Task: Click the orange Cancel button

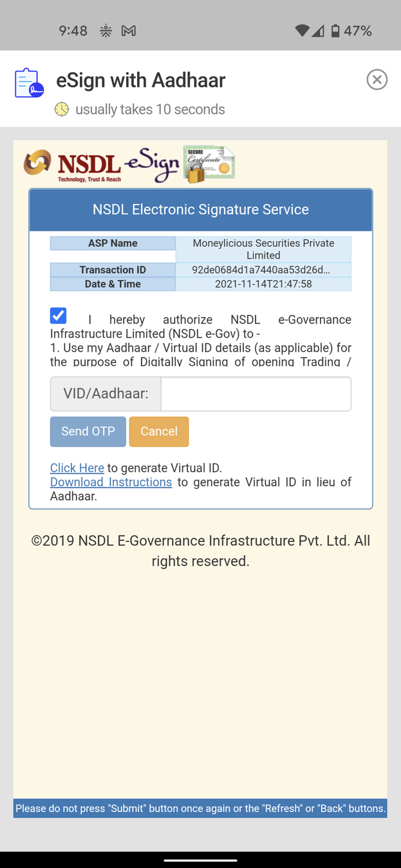Action: point(159,431)
